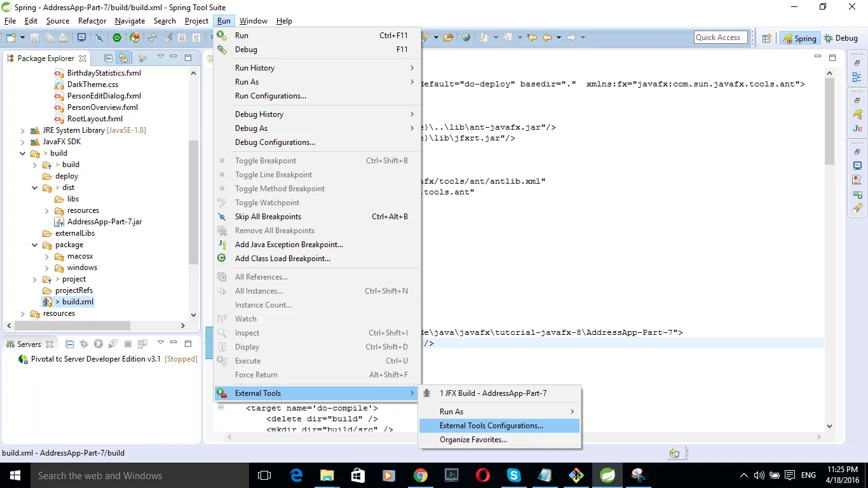The height and width of the screenshot is (488, 868).
Task: Start the server in debug mode
Action: 84,344
